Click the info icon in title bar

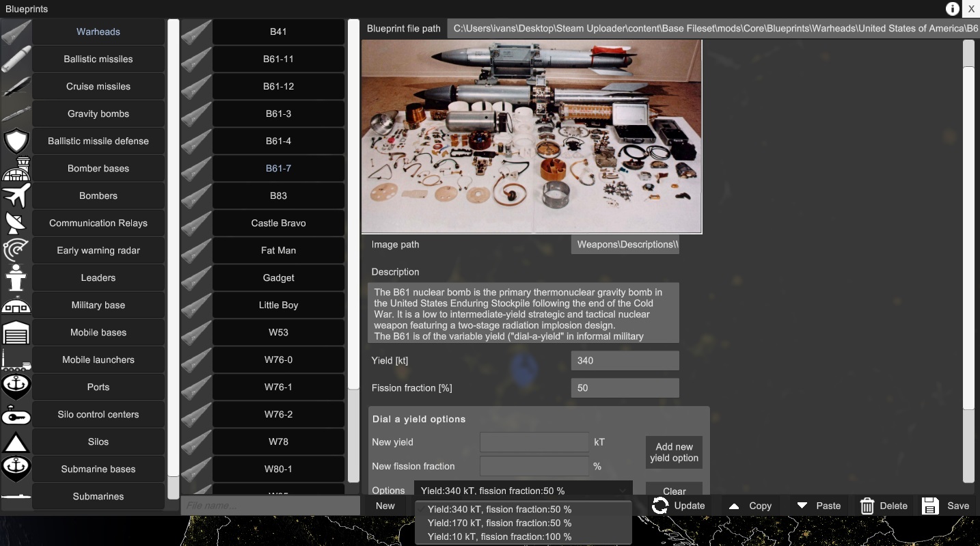coord(952,9)
